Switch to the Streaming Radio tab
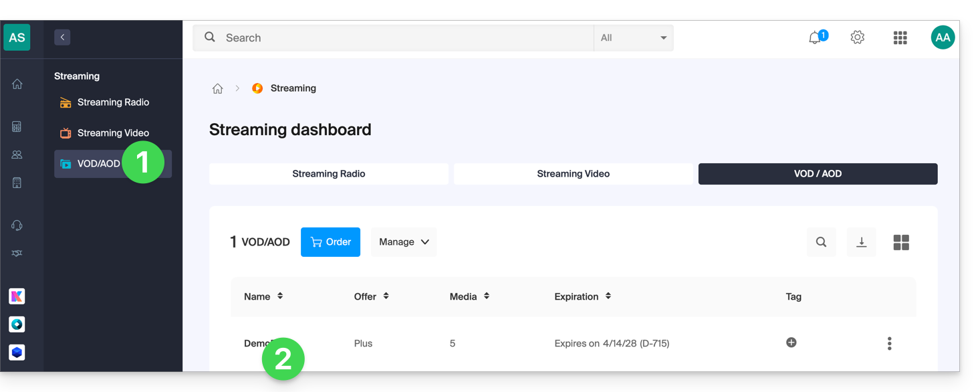Viewport: 980px width, 392px height. [x=329, y=174]
